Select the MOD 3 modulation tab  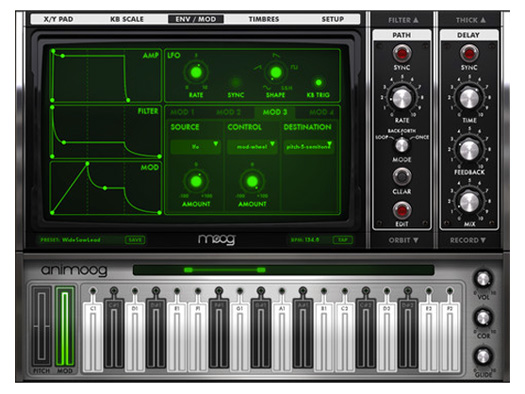[275, 112]
